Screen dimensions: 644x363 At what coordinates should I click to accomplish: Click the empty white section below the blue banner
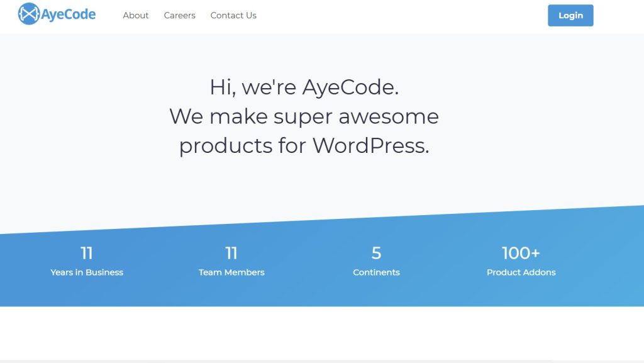point(322,333)
